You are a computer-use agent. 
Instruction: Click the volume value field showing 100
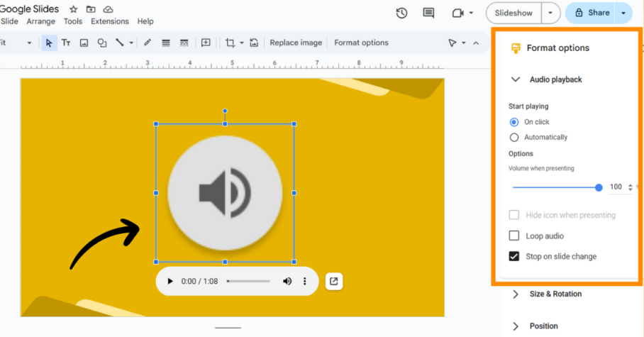pos(616,187)
